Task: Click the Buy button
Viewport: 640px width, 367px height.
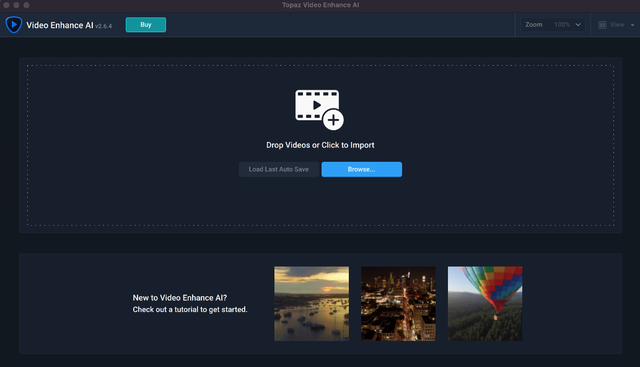Action: click(146, 24)
